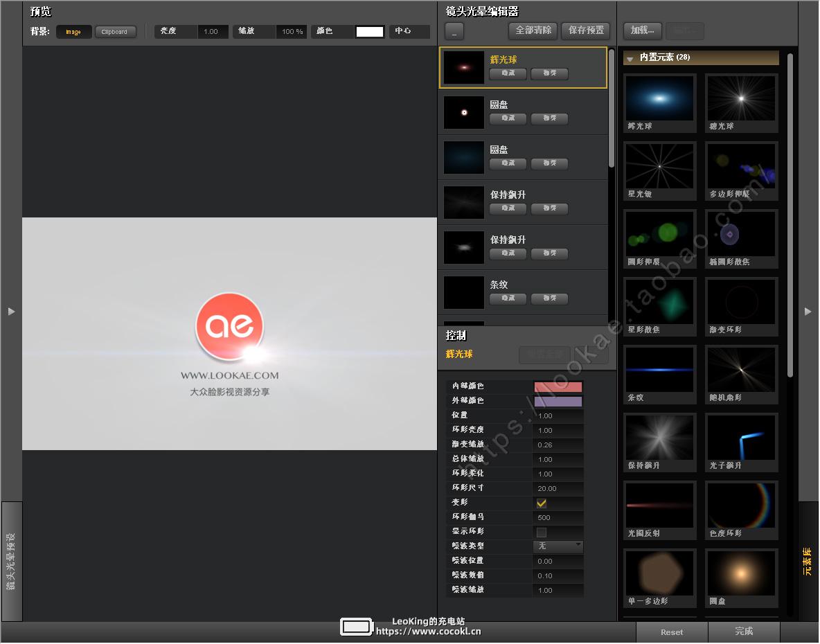This screenshot has width=820, height=644.
Task: Add the 光圈反射 element from library
Action: point(659,511)
